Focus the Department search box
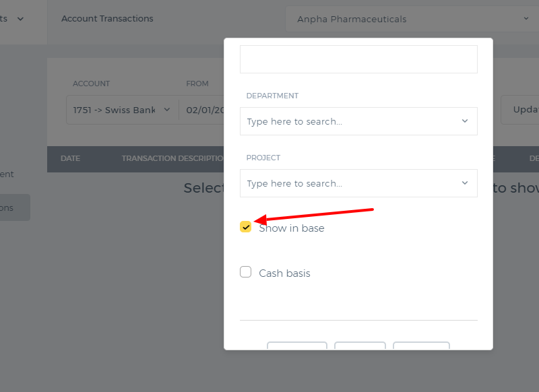Image resolution: width=539 pixels, height=392 pixels. coord(358,121)
